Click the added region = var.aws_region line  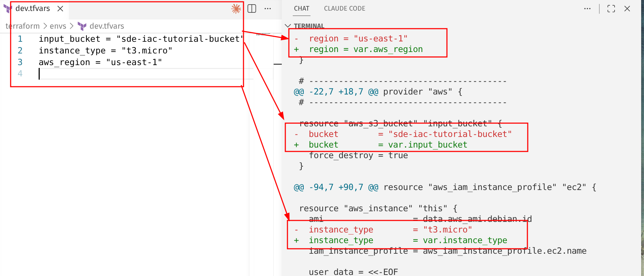[358, 49]
